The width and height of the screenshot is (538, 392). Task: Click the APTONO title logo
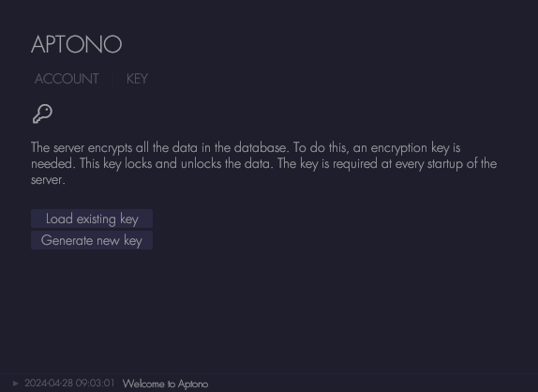(77, 44)
